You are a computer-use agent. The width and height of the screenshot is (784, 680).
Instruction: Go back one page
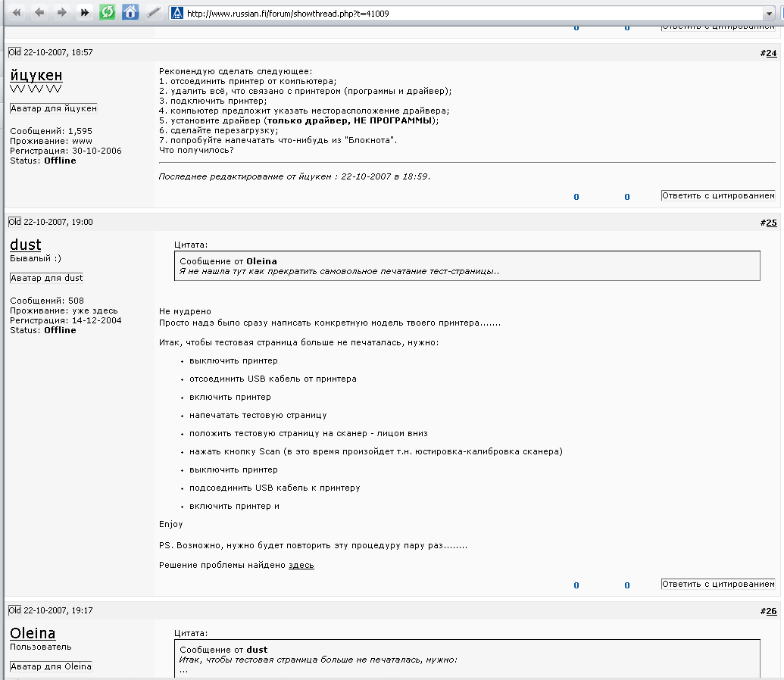[x=39, y=13]
